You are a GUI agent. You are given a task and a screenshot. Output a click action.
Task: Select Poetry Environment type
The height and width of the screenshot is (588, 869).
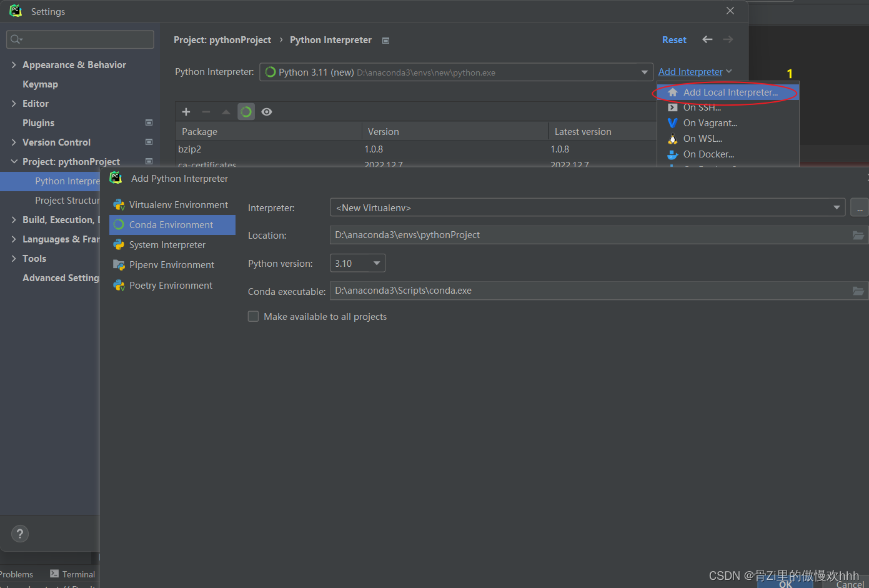click(172, 286)
